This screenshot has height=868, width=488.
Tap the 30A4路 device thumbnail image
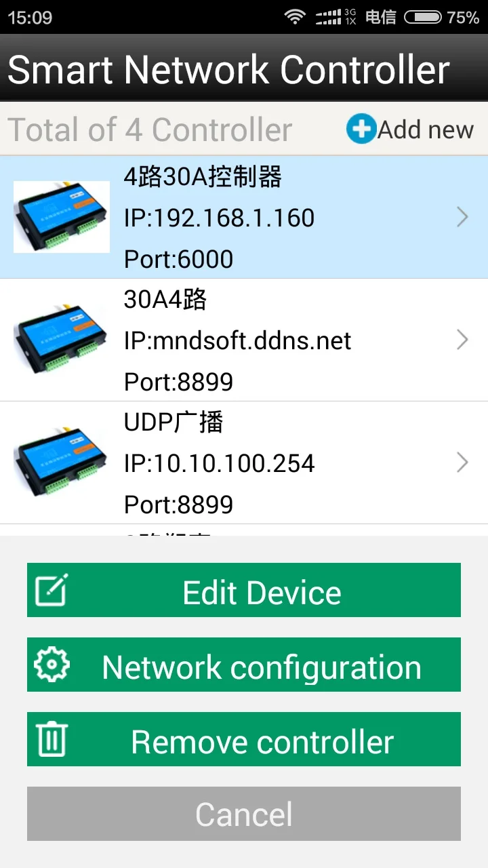[62, 340]
